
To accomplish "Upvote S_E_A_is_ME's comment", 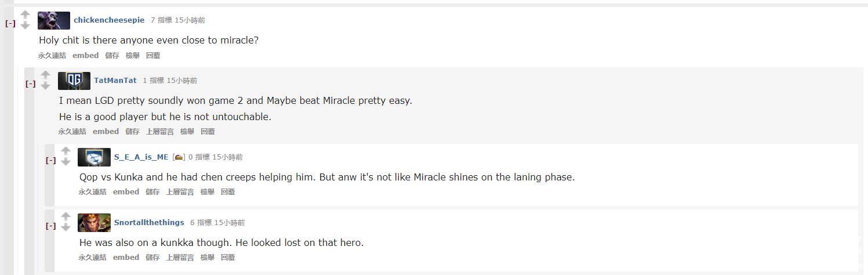I will [66, 151].
